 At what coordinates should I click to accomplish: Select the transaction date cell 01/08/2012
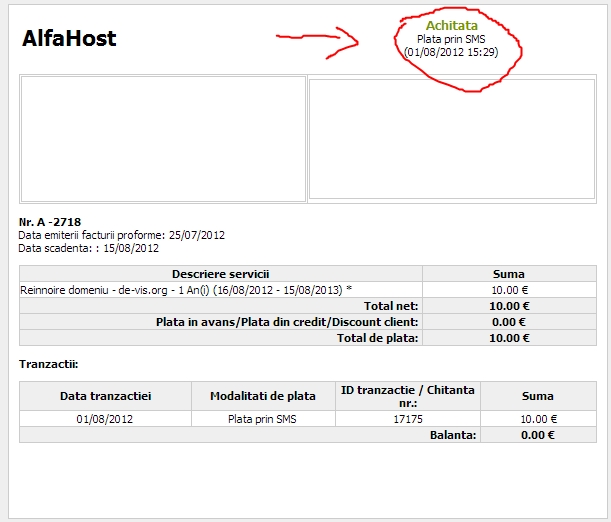point(105,419)
